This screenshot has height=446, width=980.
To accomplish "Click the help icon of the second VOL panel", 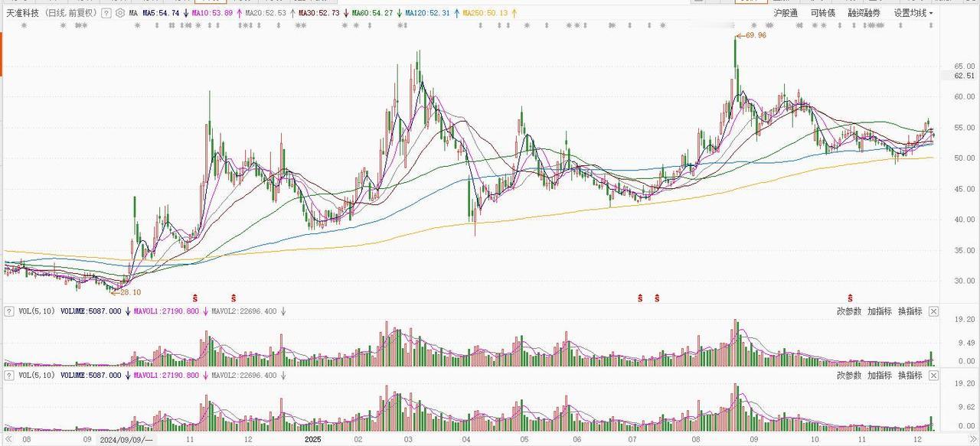I will (9, 376).
